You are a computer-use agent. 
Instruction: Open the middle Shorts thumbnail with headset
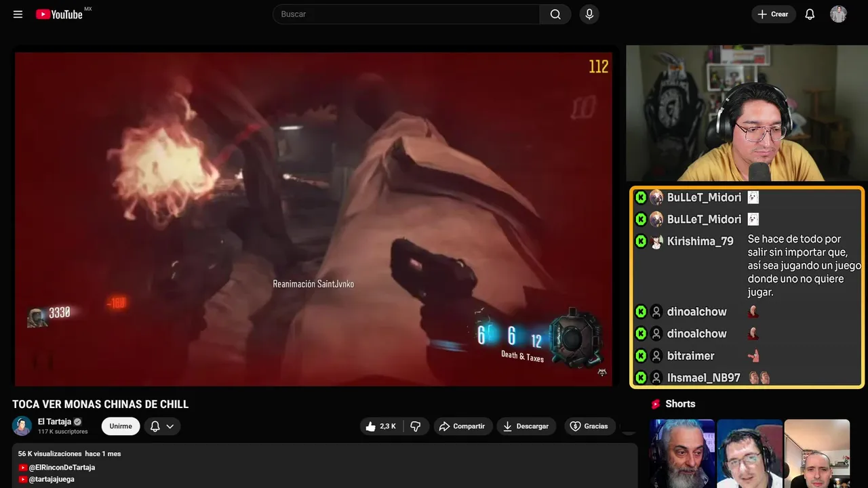click(x=749, y=453)
